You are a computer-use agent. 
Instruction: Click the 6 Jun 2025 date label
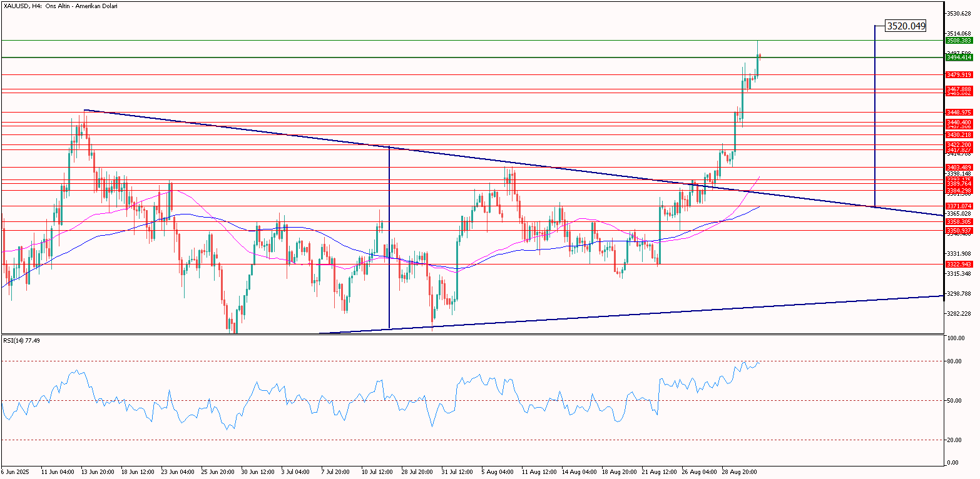(x=14, y=471)
